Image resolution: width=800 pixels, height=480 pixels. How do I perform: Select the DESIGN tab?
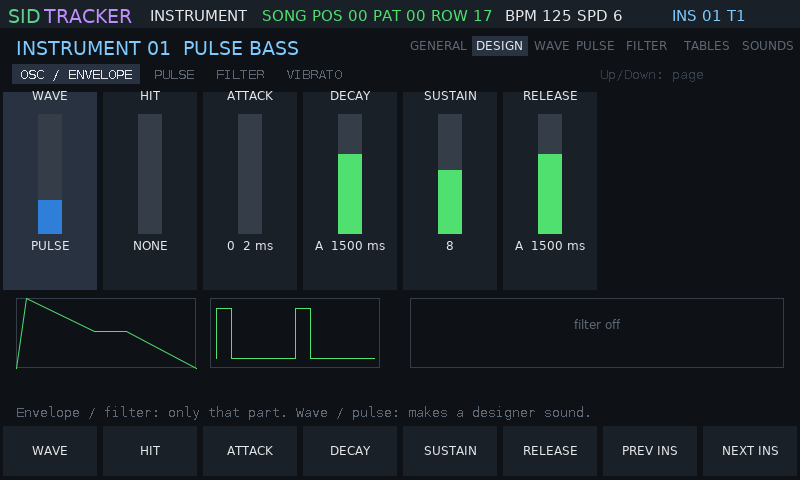tap(499, 46)
